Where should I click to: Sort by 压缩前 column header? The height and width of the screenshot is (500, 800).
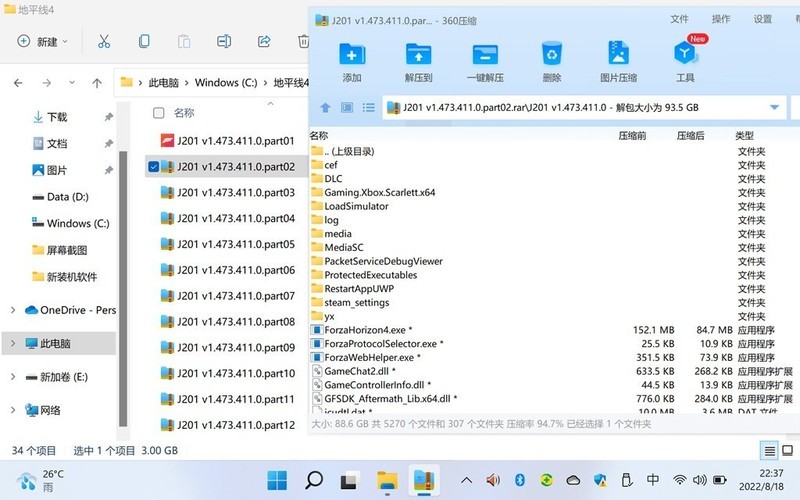coord(632,136)
